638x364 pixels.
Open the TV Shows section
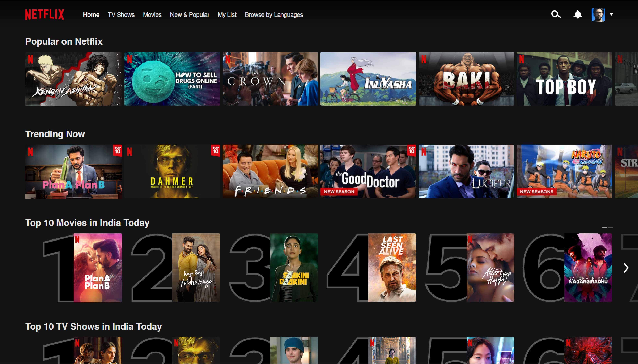click(121, 15)
